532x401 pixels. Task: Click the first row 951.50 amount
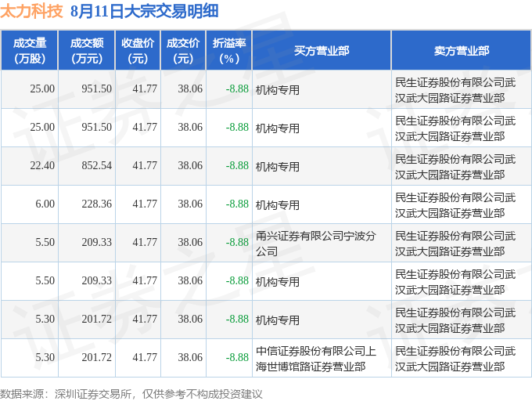tap(97, 89)
